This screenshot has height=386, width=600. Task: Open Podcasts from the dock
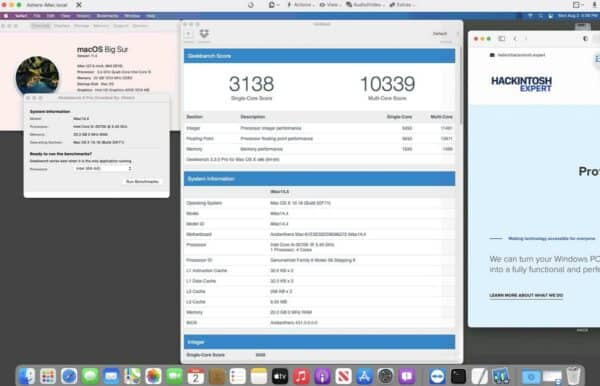322,376
